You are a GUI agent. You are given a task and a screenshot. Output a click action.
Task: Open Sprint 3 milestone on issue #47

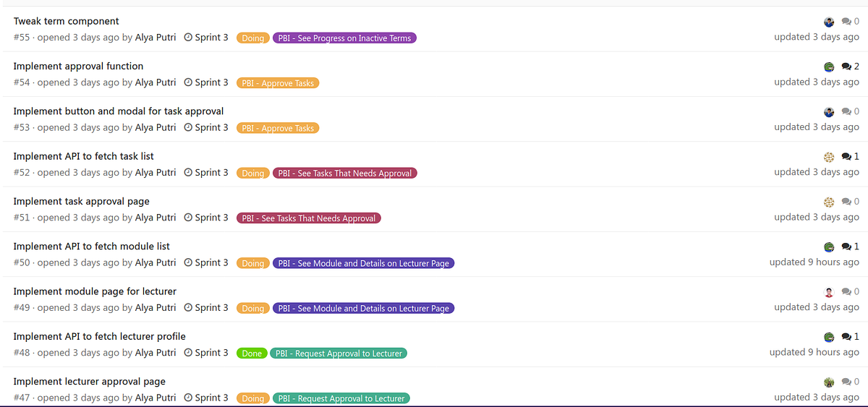coord(206,398)
